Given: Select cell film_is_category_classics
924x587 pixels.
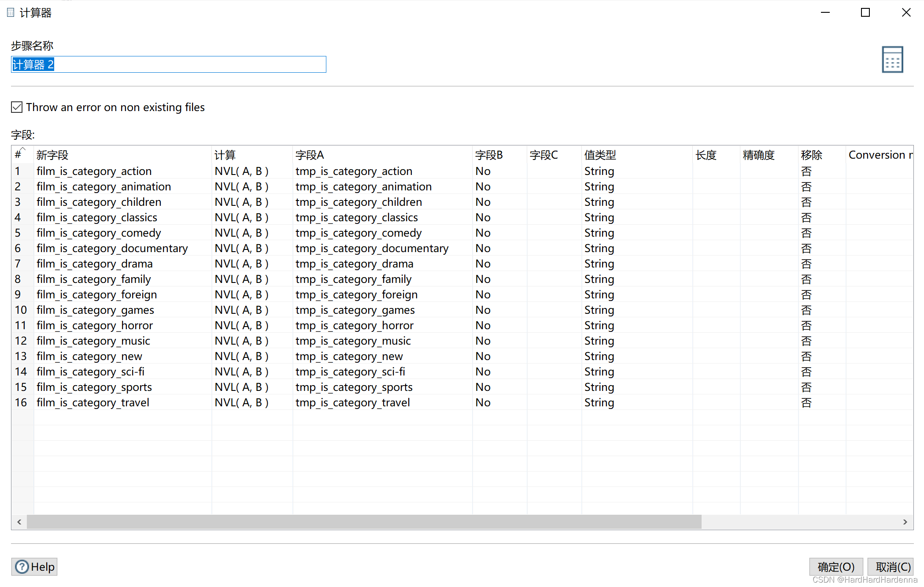Looking at the screenshot, I should [x=123, y=217].
